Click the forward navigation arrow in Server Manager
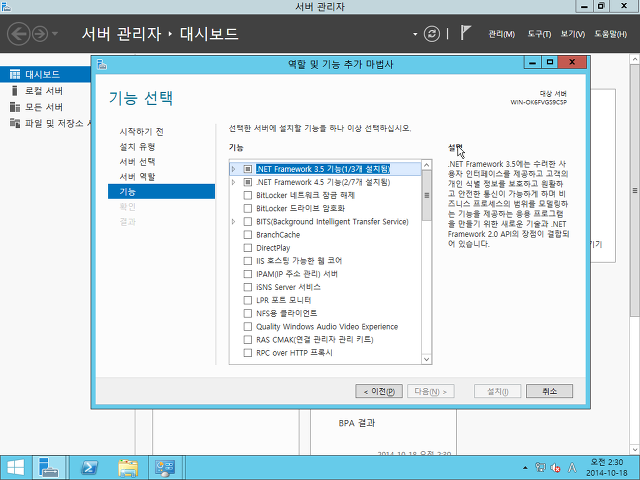 click(40, 33)
